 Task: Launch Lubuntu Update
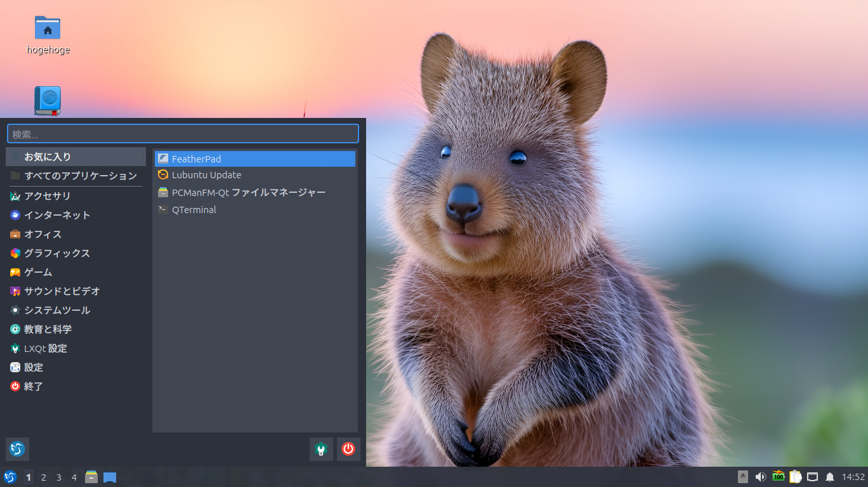pos(206,174)
